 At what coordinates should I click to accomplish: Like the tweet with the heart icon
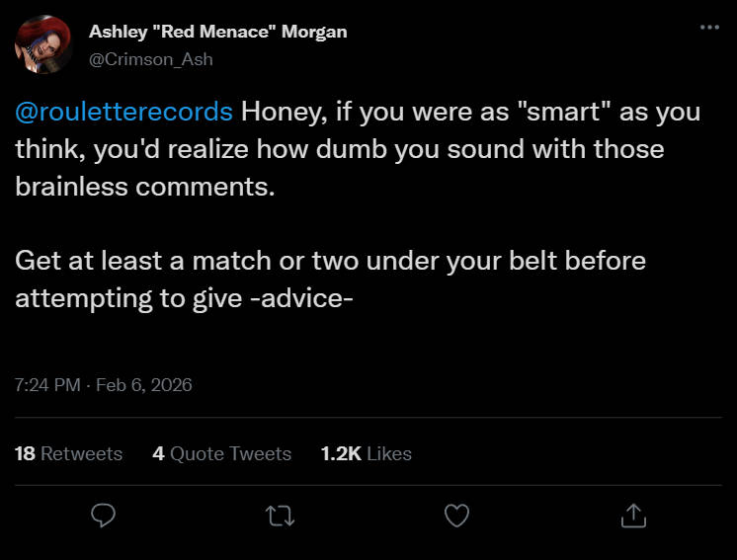tap(455, 515)
